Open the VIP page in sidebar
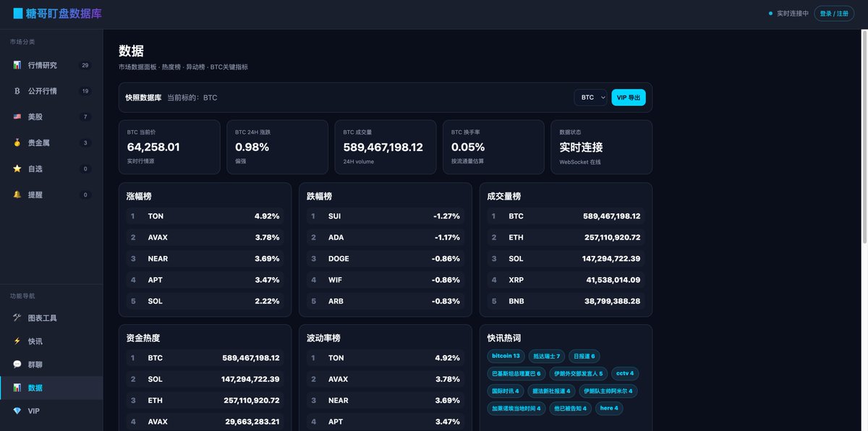Screen dimensions: 868x431 pos(51,411)
